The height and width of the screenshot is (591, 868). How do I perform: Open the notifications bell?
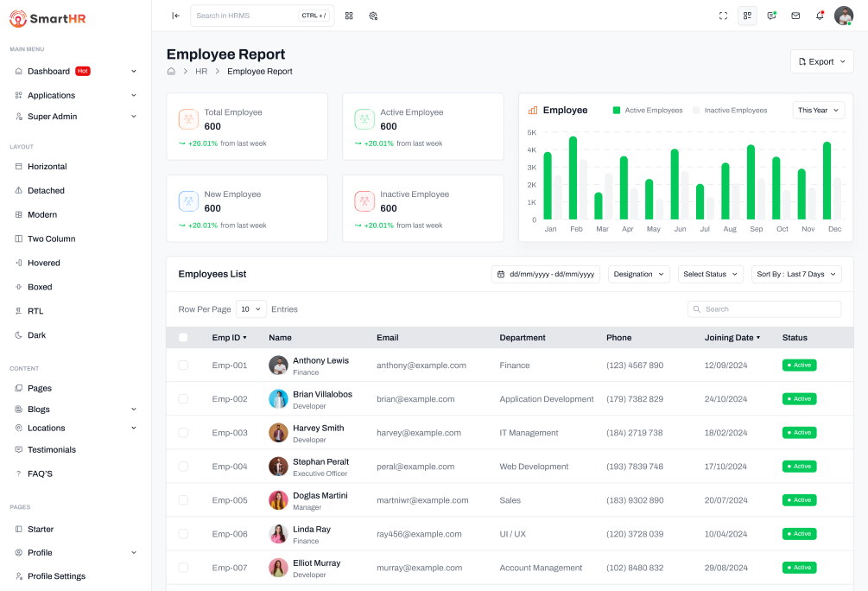pyautogui.click(x=820, y=16)
